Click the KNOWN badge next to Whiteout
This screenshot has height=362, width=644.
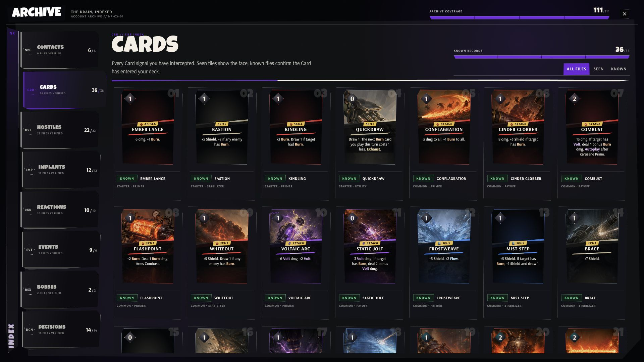[201, 298]
